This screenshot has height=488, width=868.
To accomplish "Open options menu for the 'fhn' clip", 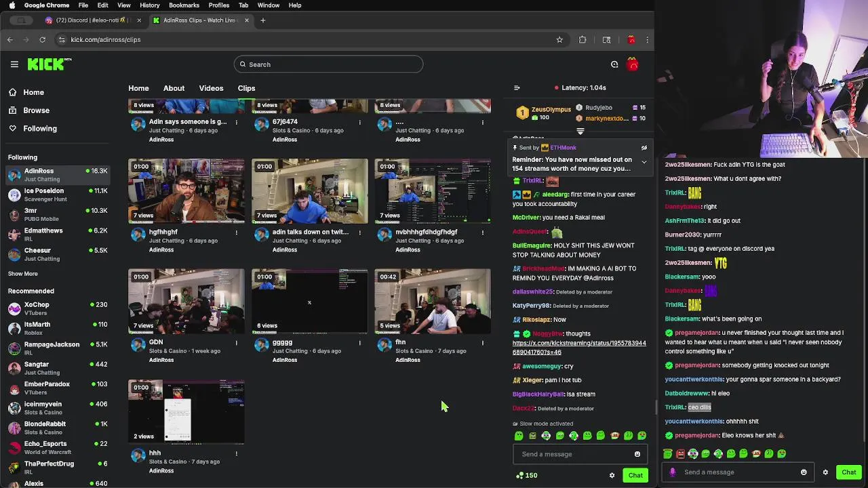I will point(483,343).
